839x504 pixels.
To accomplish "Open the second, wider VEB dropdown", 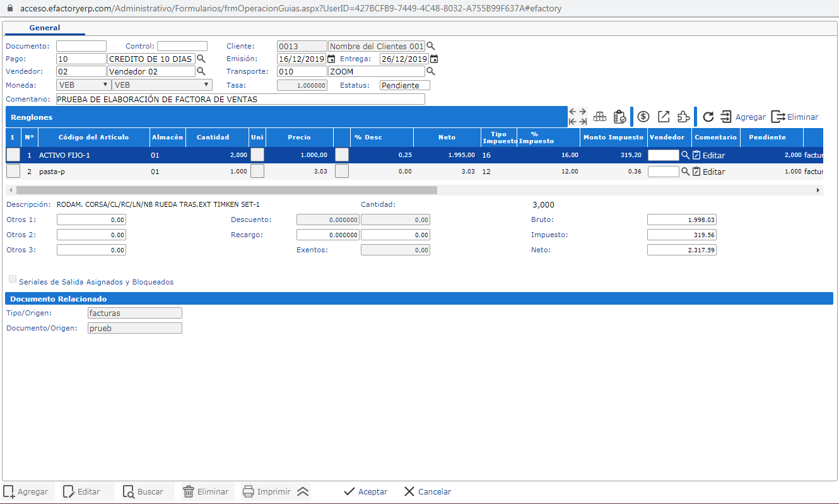I will point(162,85).
